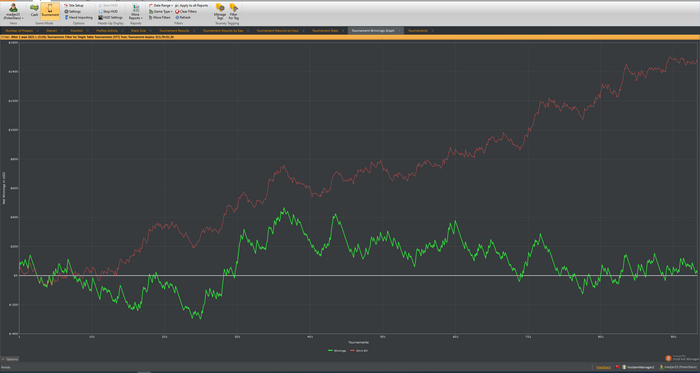This screenshot has height=373, width=700.
Task: Click the Ready status text
Action: coord(5,367)
